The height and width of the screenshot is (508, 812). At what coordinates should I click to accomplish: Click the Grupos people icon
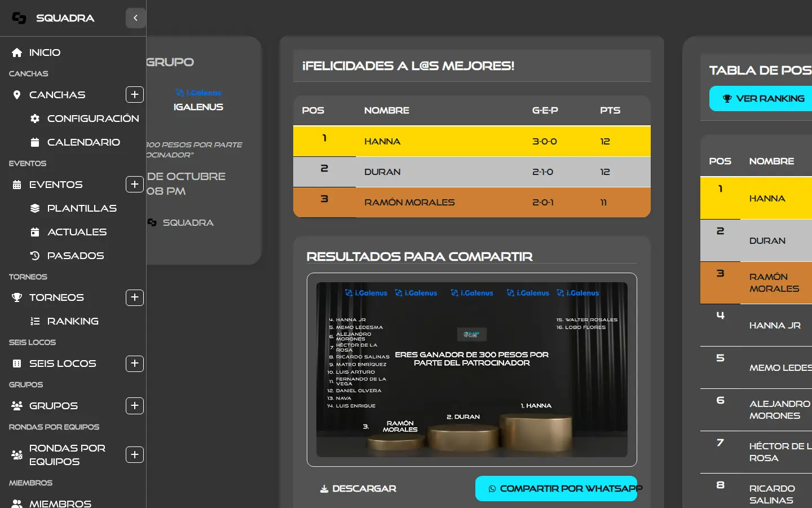point(17,406)
